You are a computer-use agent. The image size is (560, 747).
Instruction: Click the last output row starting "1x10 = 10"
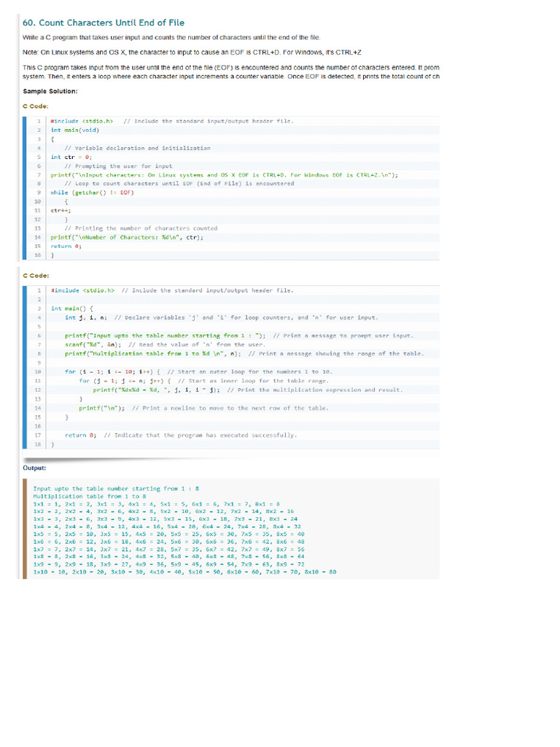(x=184, y=572)
